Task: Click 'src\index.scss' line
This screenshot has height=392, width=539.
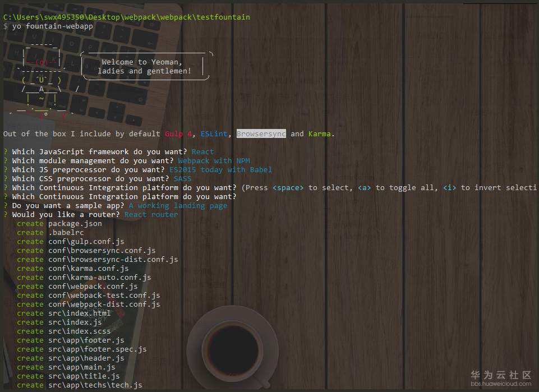Action: 80,331
